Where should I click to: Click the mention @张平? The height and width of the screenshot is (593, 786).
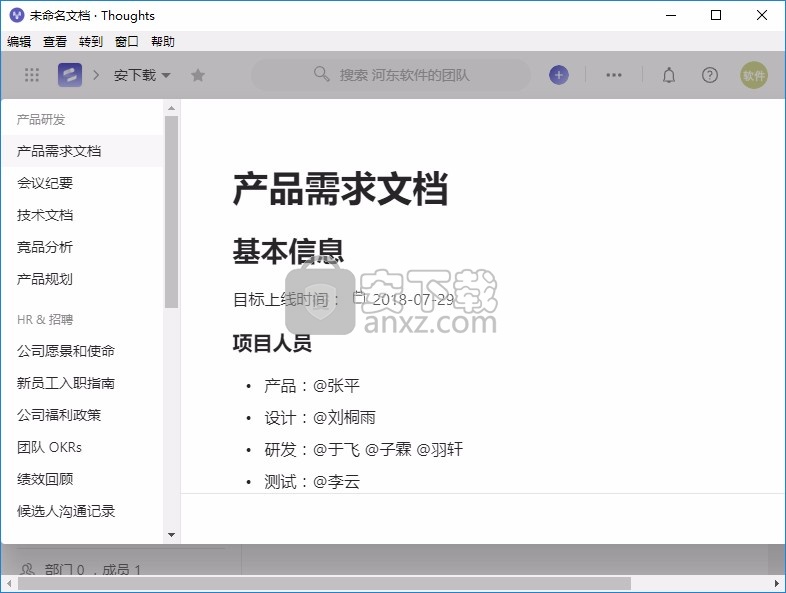(x=336, y=385)
